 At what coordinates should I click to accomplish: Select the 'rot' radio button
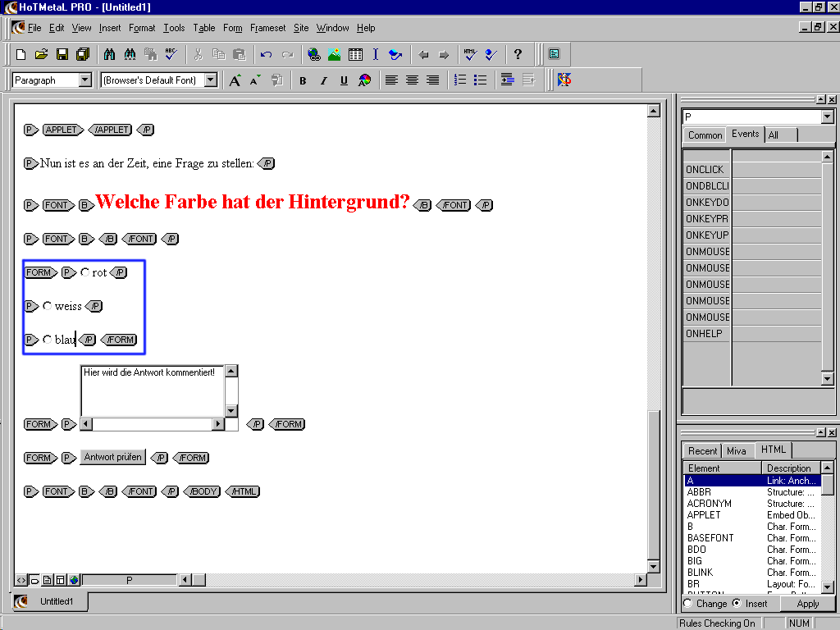click(x=85, y=272)
